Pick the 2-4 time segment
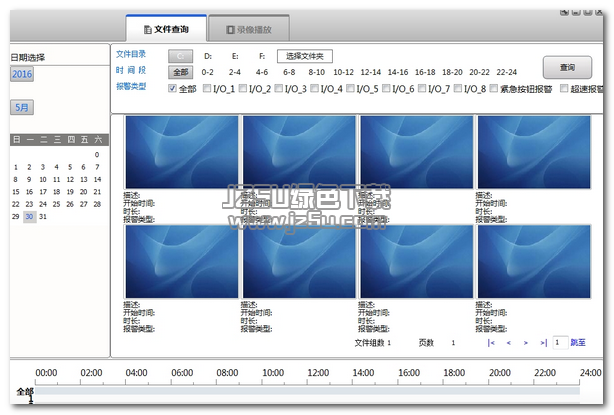 (235, 72)
